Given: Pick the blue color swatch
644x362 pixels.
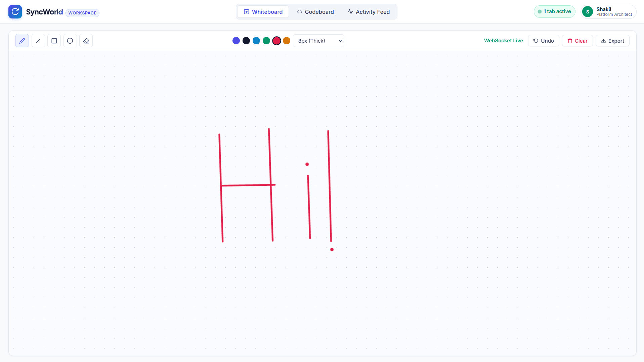Looking at the screenshot, I should (x=256, y=41).
